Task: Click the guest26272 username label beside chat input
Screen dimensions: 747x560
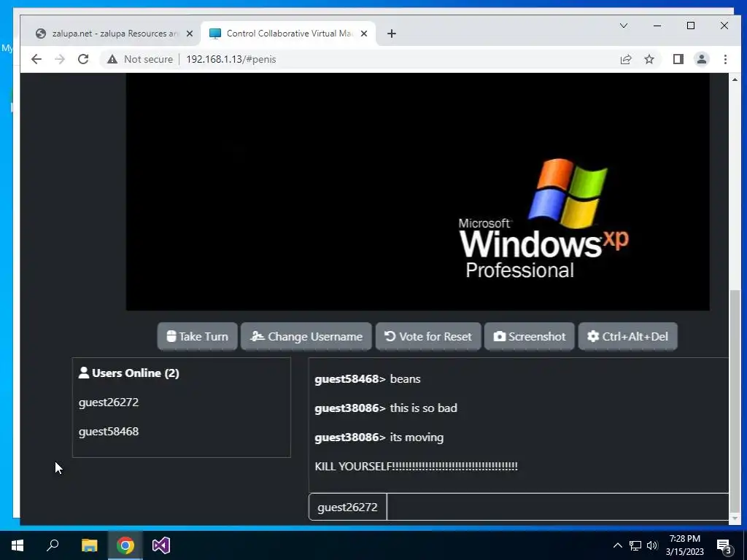Action: pos(347,507)
